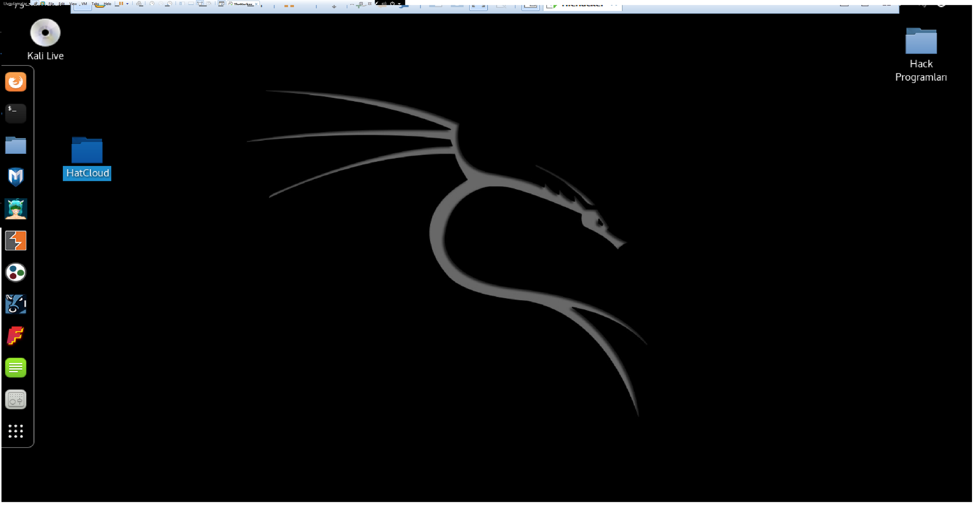Image resolution: width=980 pixels, height=505 pixels.
Task: Open the Kali power menu icon
Action: 392,3
